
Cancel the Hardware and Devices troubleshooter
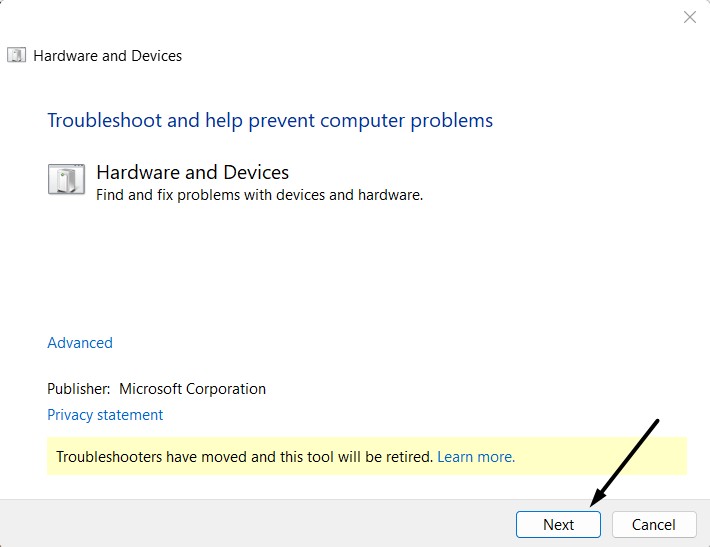coord(653,524)
